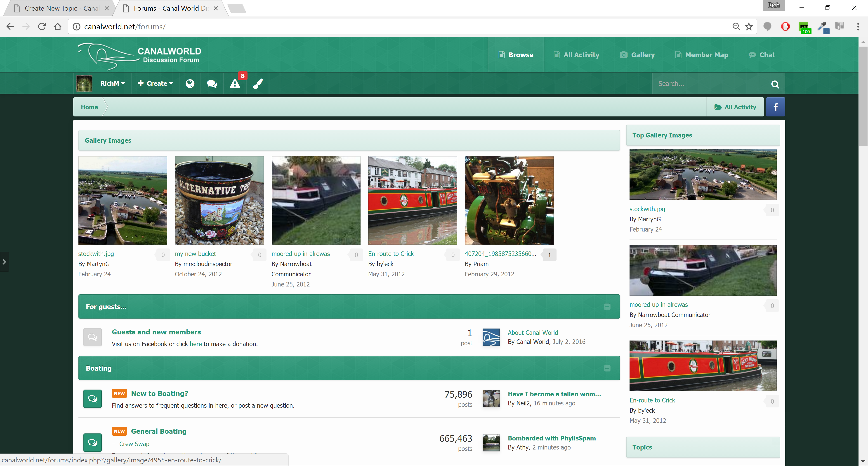Open the En-route to Crick gallery thumbnail

click(413, 200)
